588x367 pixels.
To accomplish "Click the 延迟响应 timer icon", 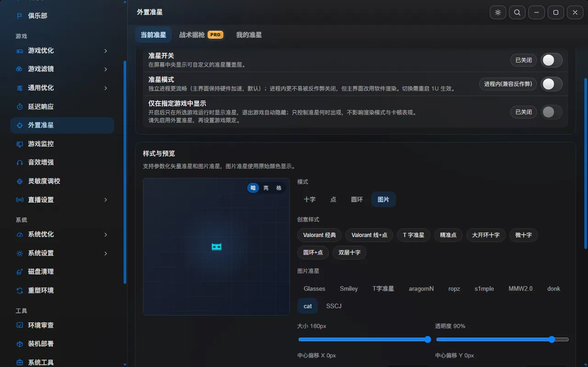I will tap(20, 107).
